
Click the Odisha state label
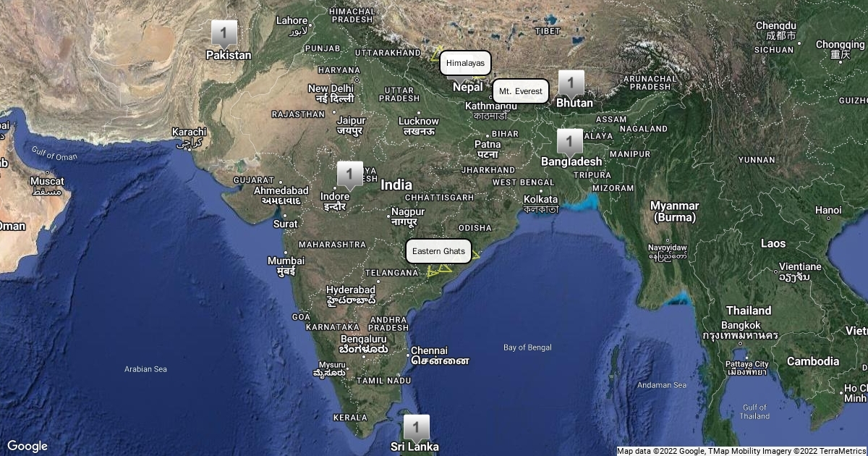[x=475, y=227]
